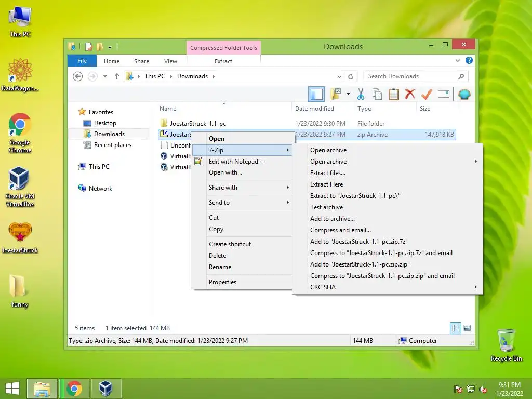Open This PC desktop icon
This screenshot has width=532, height=399.
point(20,22)
